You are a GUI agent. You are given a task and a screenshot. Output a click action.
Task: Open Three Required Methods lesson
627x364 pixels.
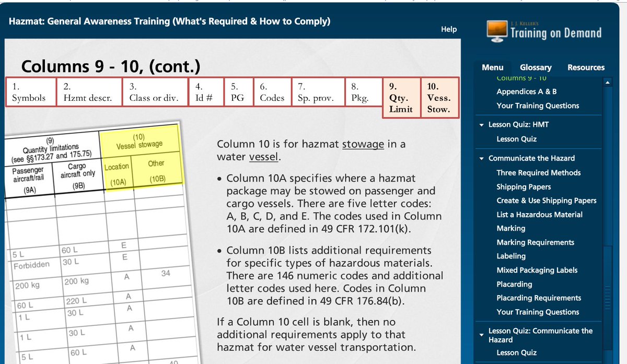(x=538, y=173)
